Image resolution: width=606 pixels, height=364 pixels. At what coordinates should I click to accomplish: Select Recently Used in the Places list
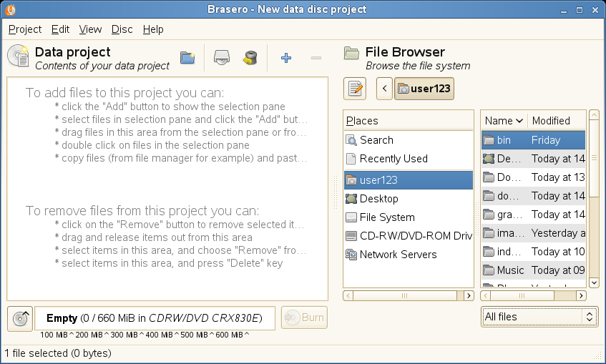coord(409,159)
